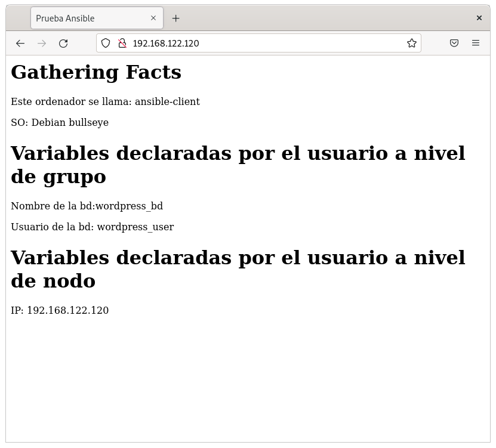Open the Firefox hamburger menu
The image size is (496, 448).
click(476, 43)
